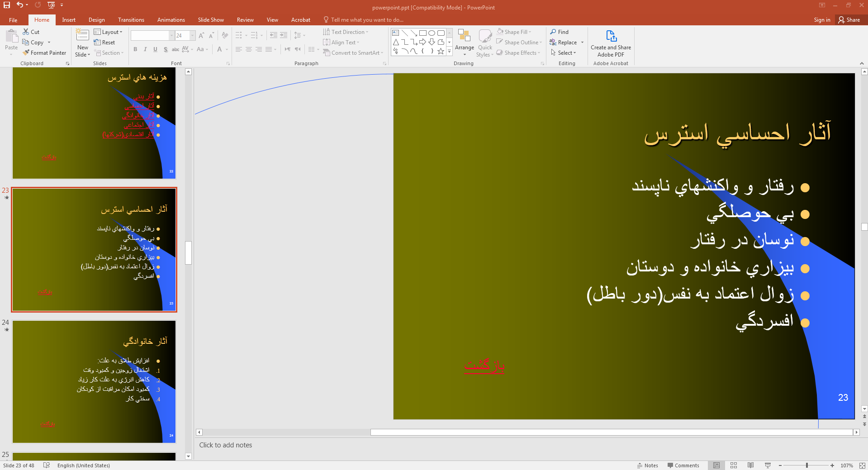This screenshot has width=868, height=470.
Task: Click the Sign in link
Action: click(x=822, y=20)
